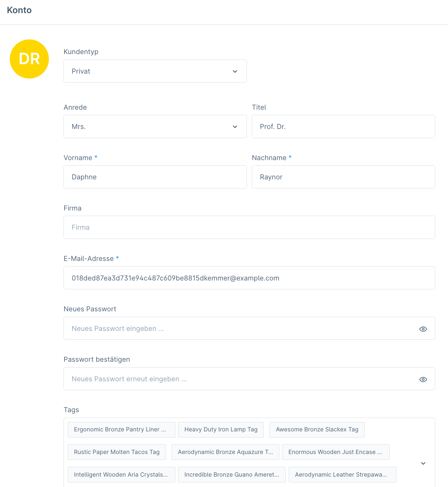
Task: Expand the Tags selection list
Action: pos(423,463)
